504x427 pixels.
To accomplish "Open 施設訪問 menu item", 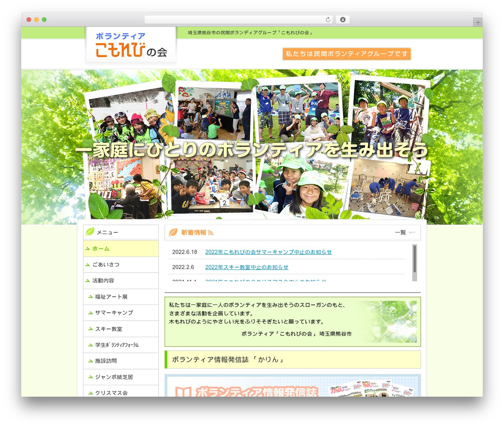I will (121, 361).
